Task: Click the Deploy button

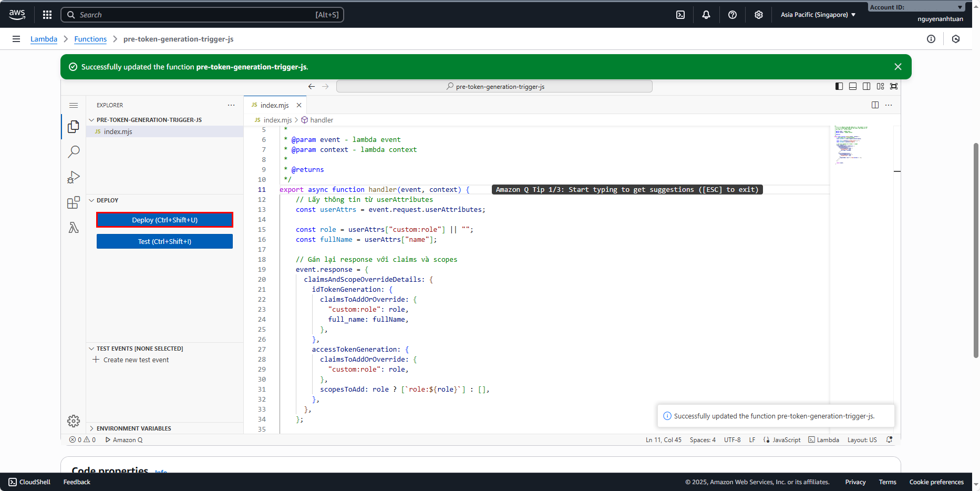Action: click(164, 220)
